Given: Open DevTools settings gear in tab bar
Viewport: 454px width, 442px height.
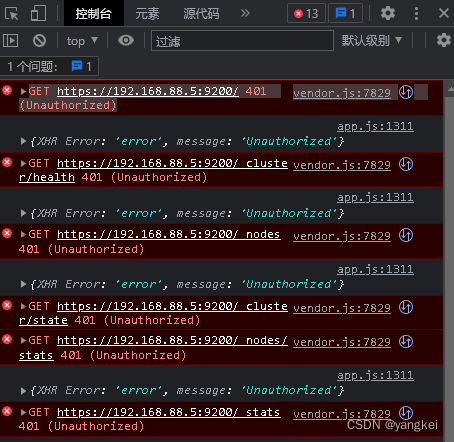Looking at the screenshot, I should 388,13.
